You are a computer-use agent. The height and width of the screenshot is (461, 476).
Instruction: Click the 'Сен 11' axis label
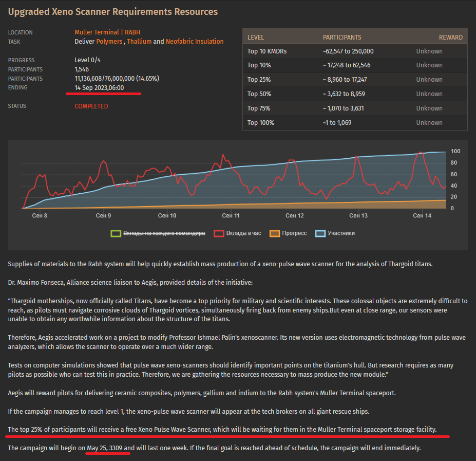[x=231, y=215]
